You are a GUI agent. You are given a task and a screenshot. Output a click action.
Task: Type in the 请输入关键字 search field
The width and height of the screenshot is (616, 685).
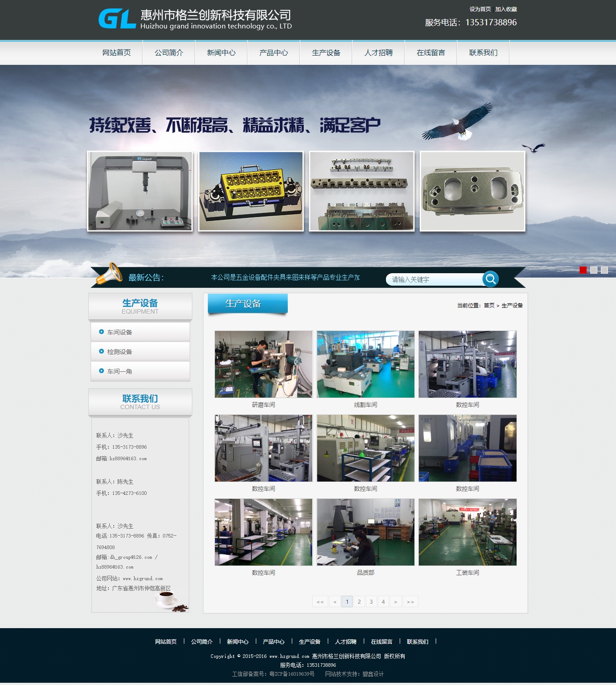(433, 279)
